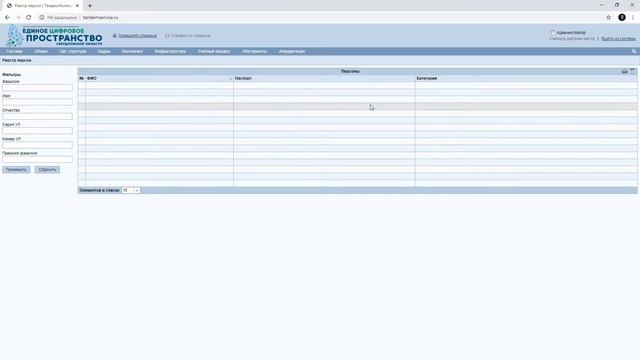
Task: Click the Выйти из системы link
Action: pos(618,39)
